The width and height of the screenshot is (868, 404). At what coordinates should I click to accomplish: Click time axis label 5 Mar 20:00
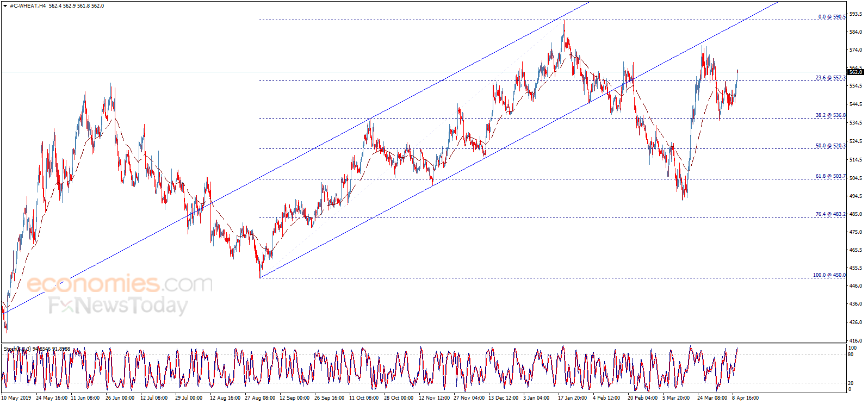(676, 398)
